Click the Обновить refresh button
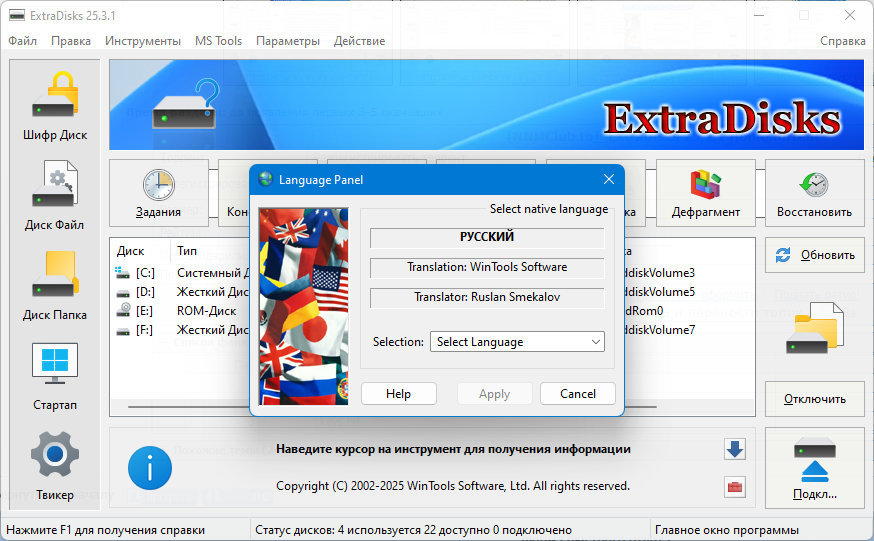Viewport: 874px width, 541px height. 814,255
